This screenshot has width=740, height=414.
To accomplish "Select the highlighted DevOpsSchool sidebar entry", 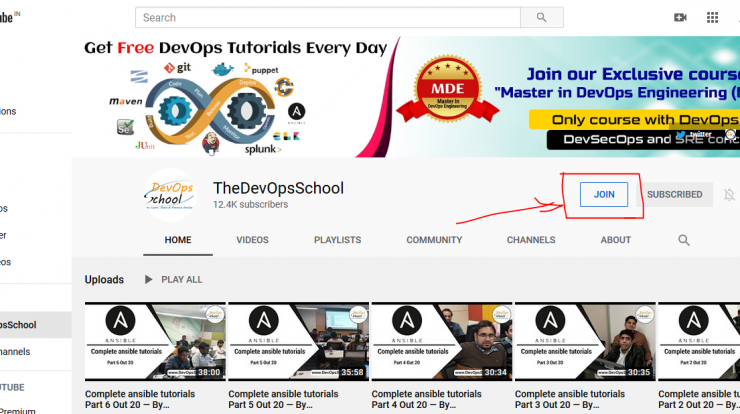I will click(x=36, y=325).
